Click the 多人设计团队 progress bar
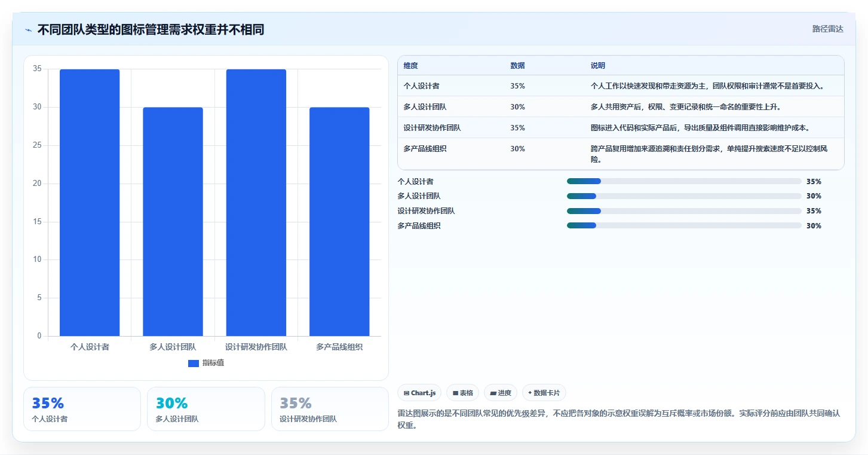 pos(684,196)
